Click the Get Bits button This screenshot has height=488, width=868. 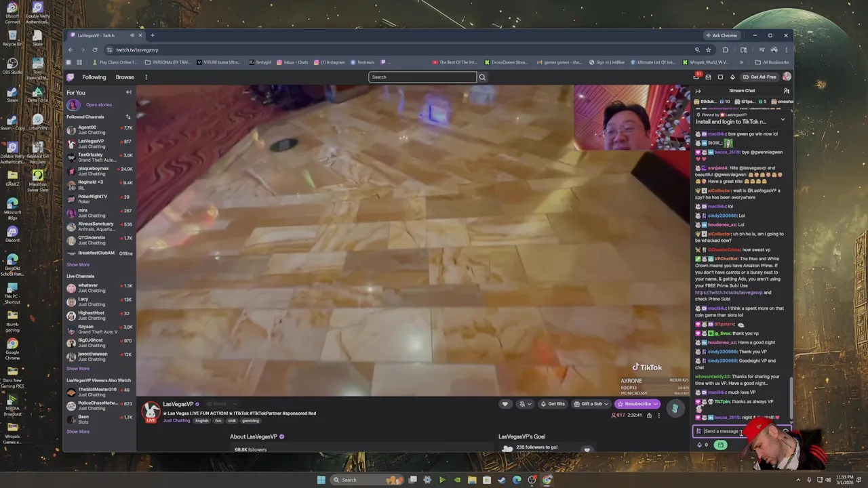pyautogui.click(x=553, y=404)
